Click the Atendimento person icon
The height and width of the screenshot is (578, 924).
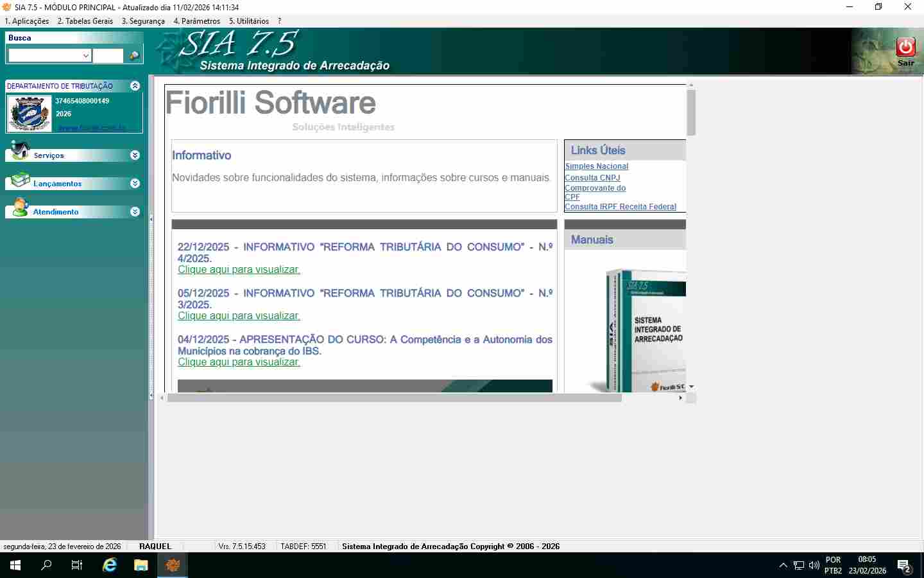point(20,207)
